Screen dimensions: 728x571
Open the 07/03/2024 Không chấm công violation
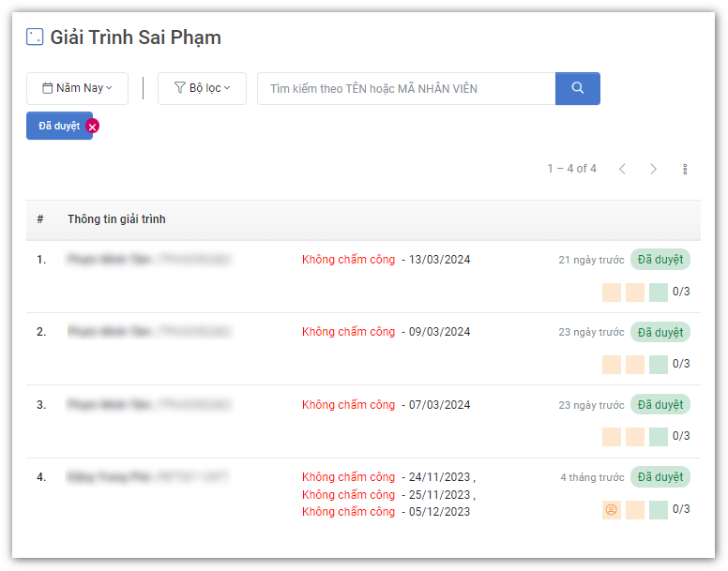348,405
